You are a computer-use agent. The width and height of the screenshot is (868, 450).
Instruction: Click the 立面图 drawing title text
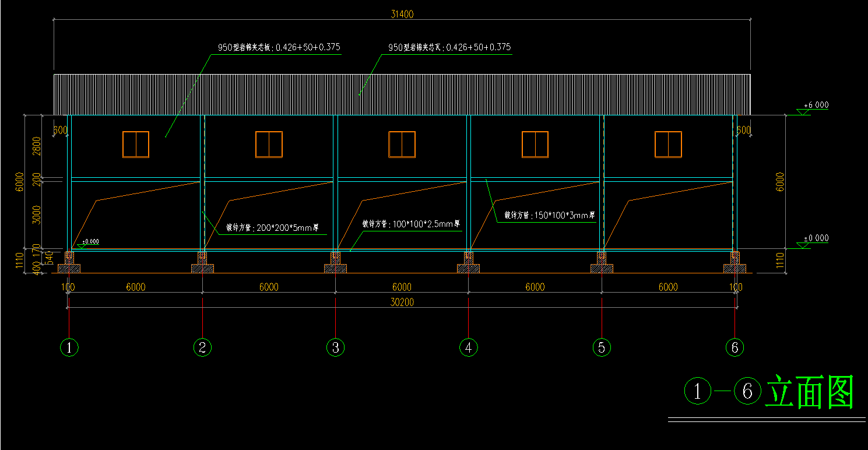(809, 392)
